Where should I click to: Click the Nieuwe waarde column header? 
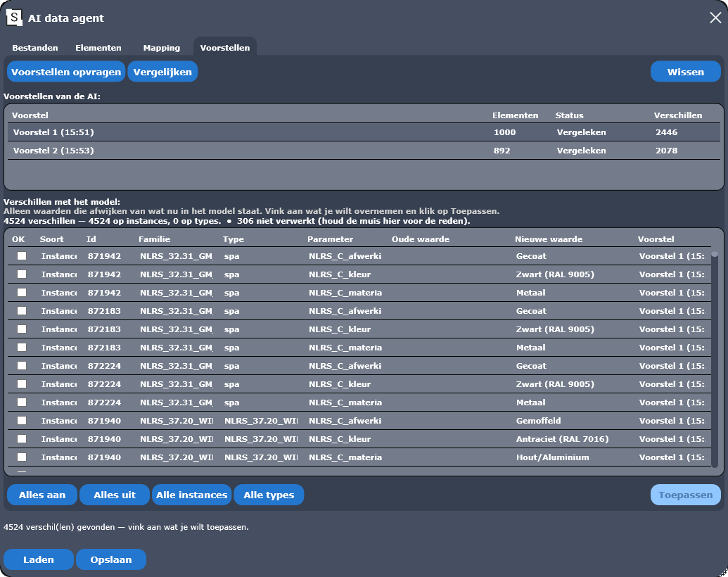549,239
